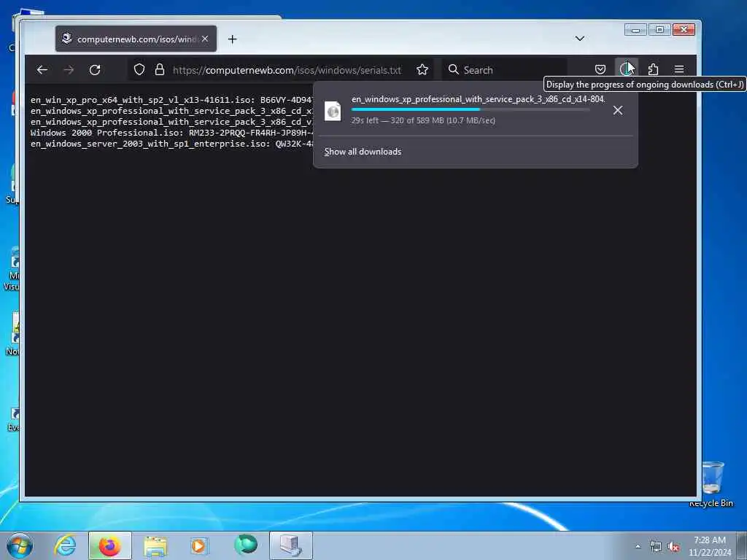Bookmark this page with the star

422,70
